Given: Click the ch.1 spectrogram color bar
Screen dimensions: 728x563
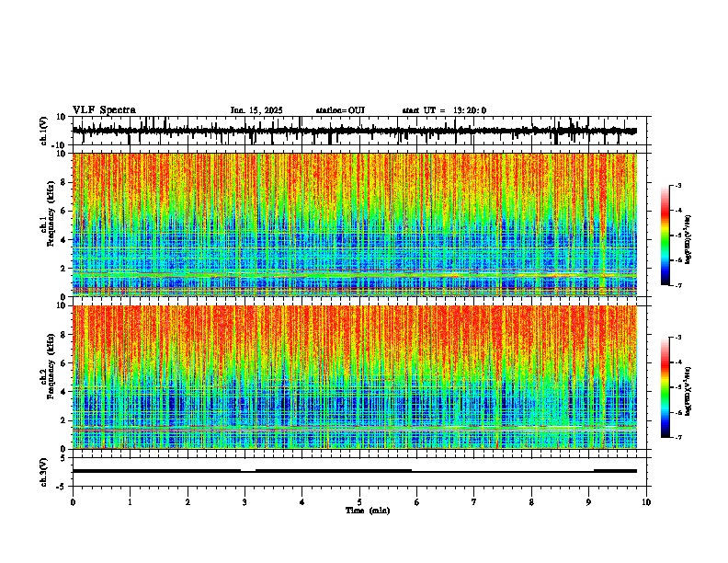Looking at the screenshot, I should 665,236.
